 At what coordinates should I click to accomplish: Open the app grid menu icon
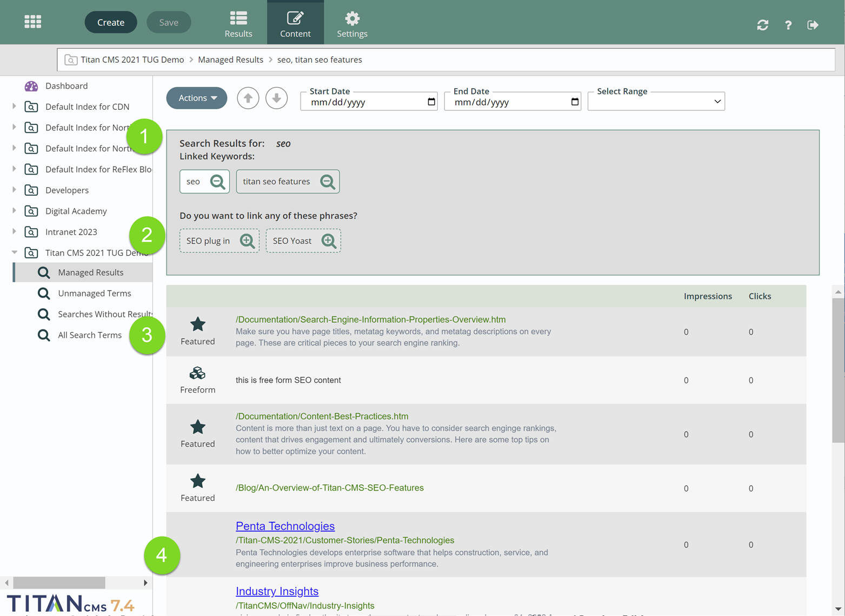click(x=33, y=22)
